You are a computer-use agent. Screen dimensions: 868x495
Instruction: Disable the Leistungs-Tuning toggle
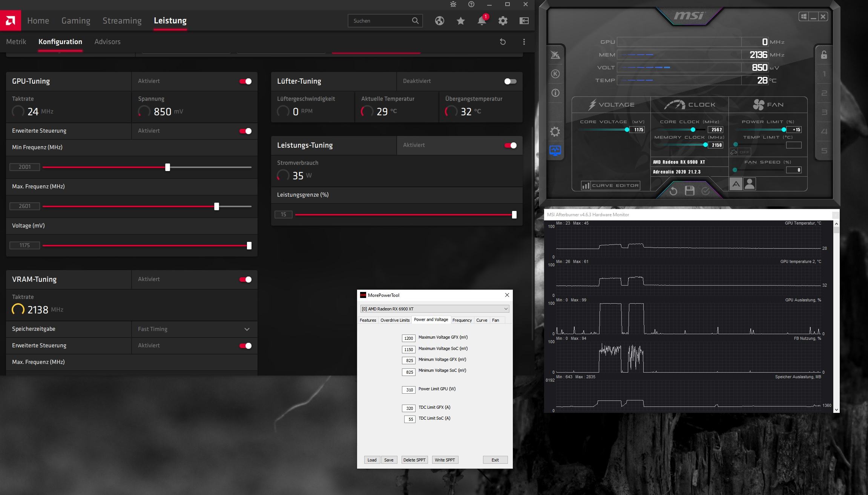511,145
